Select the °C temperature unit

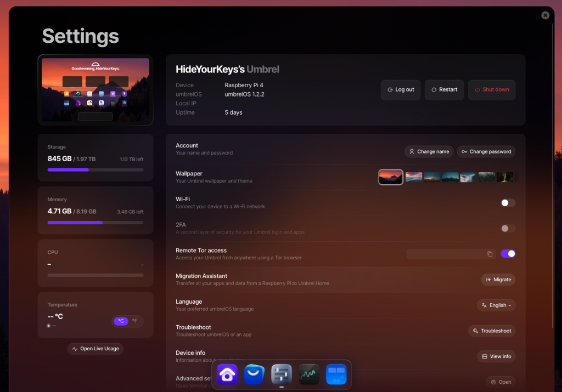tap(121, 321)
